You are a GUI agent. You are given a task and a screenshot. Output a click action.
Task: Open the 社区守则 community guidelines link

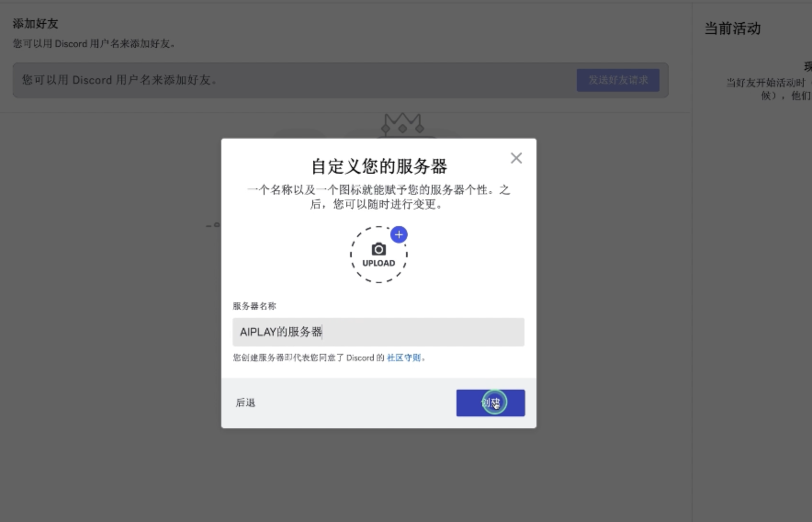[x=403, y=357]
